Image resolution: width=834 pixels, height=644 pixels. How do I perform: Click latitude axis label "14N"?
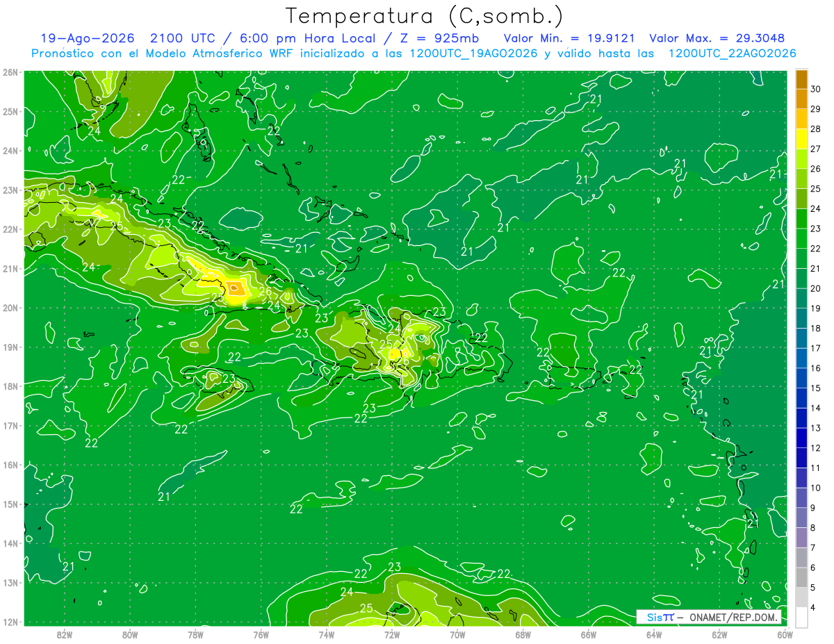10,543
